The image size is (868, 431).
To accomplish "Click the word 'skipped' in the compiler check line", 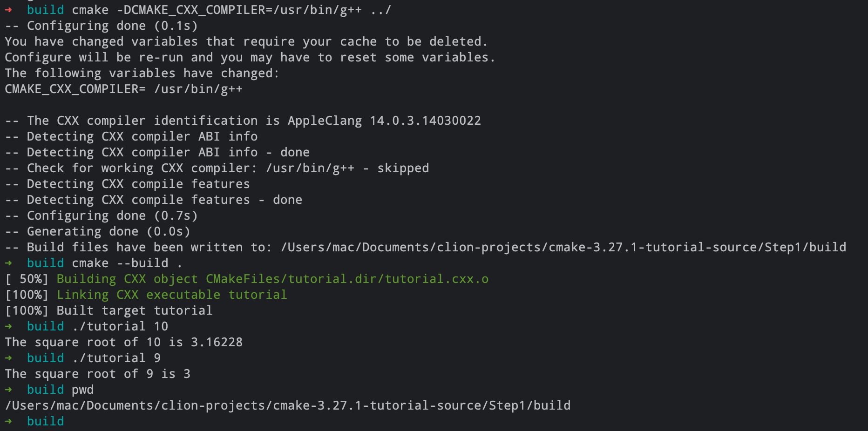I will coord(403,168).
